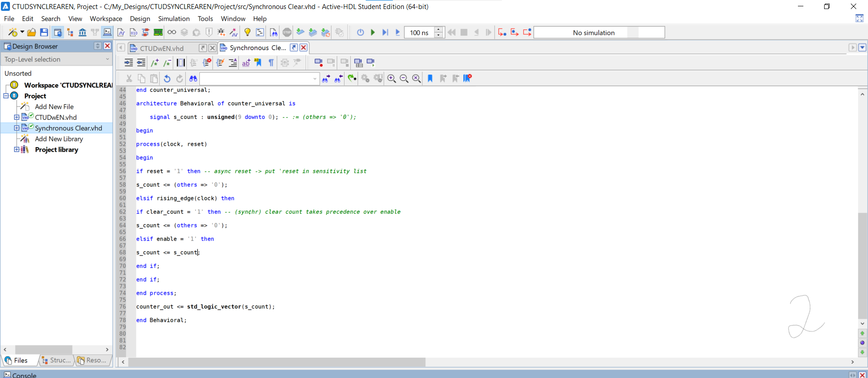Click the No simulation status field
The image size is (868, 378).
point(599,33)
